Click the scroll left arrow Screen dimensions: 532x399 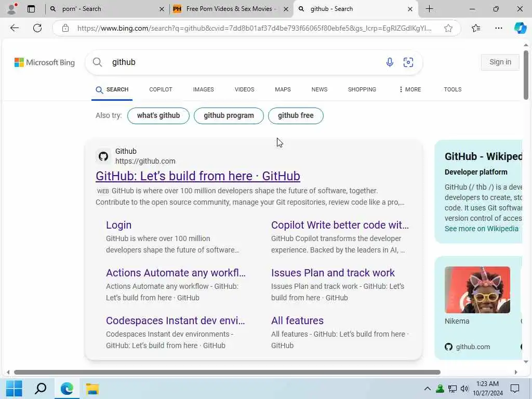8,372
